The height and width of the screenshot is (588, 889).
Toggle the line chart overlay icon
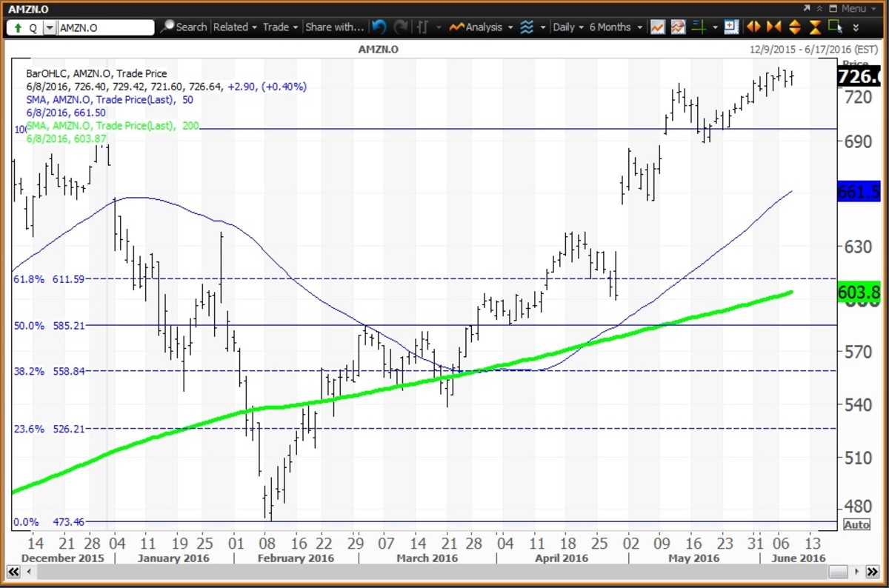(657, 27)
